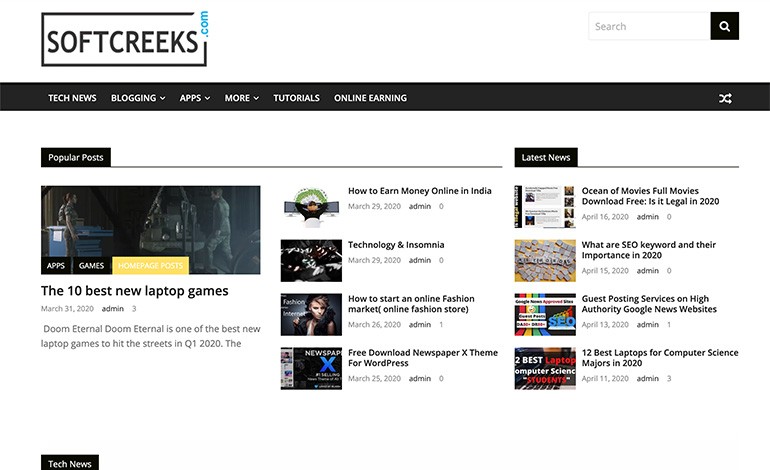Click the 'April 15, 2020' date

click(605, 271)
